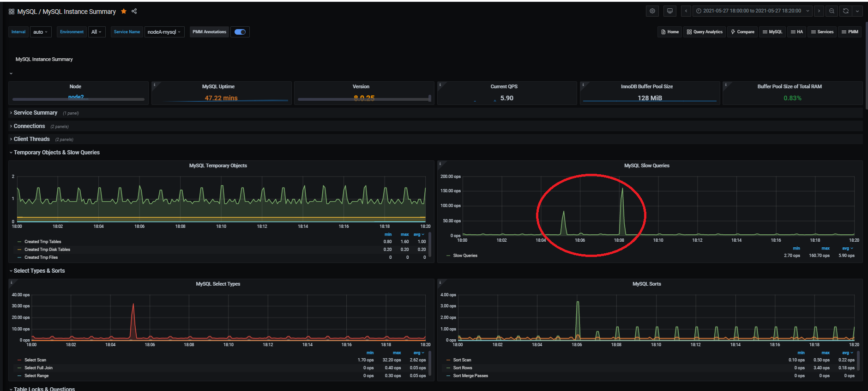Show info for Buffer Pool Size of Total RAM panel
Screen dimensions: 868x391
726,85
